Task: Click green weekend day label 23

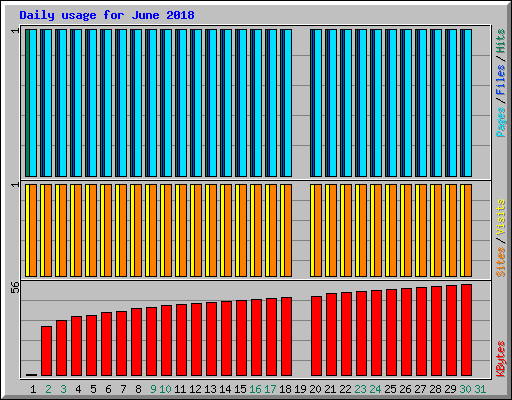Action: click(360, 389)
